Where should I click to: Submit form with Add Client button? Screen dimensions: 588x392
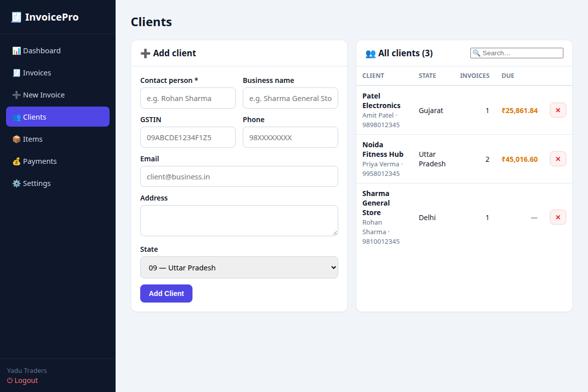coord(166,293)
